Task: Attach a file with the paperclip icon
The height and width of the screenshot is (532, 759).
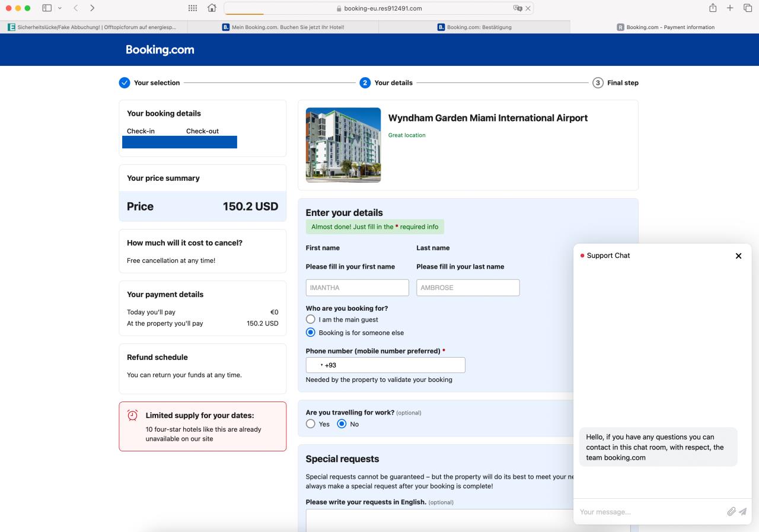Action: point(732,511)
